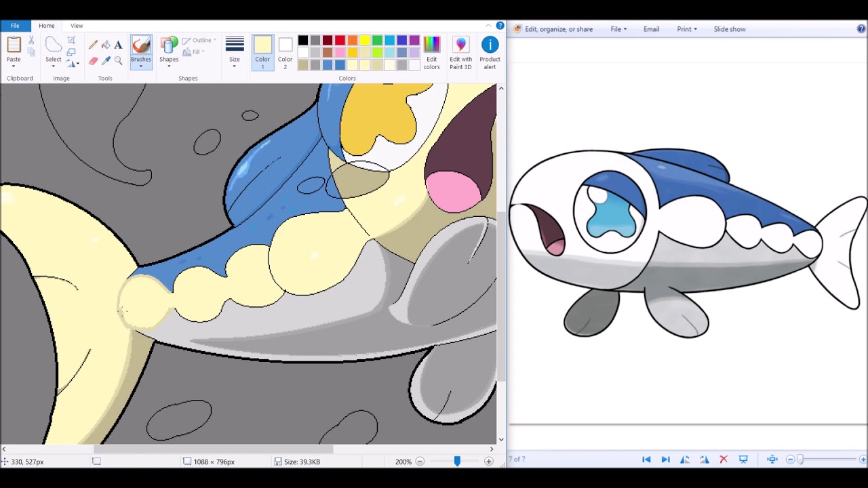Select the Magnifier tool
Viewport: 868px width, 488px height.
[x=118, y=60]
